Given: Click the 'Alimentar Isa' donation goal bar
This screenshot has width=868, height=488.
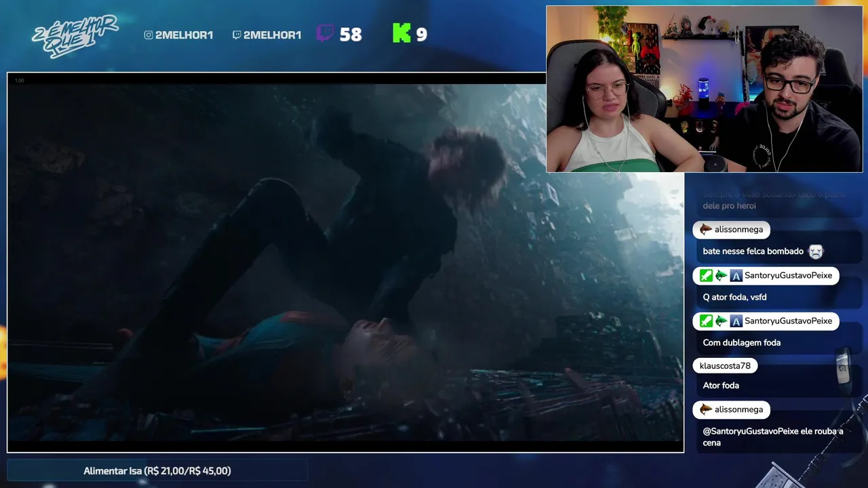Looking at the screenshot, I should pos(157,470).
